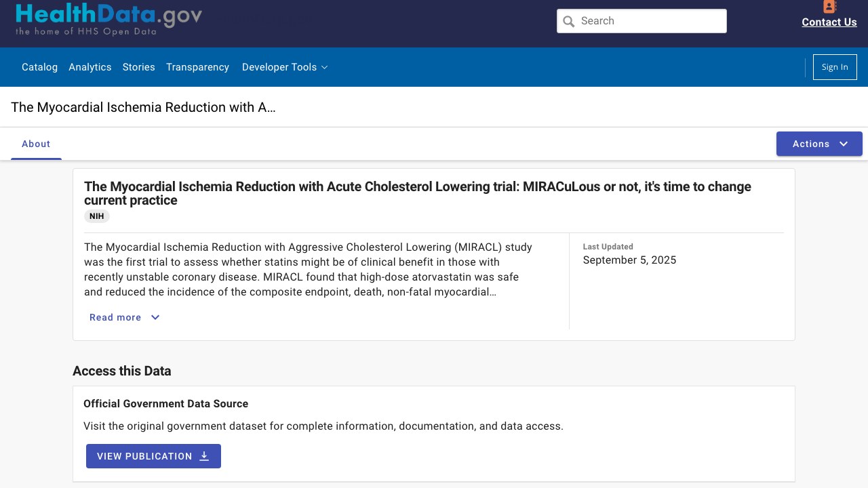Screen dimensions: 868x488
Task: Click the NIH tag chip
Action: (97, 216)
